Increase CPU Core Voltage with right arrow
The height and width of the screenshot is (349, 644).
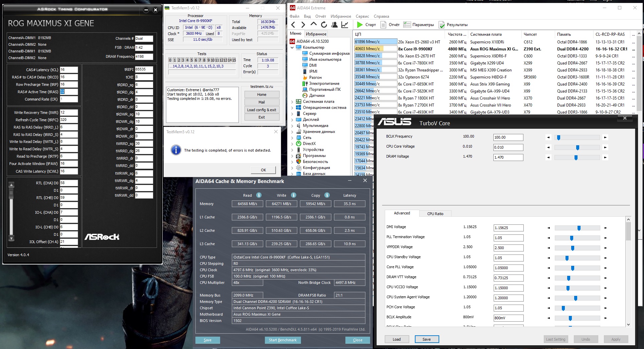[605, 147]
